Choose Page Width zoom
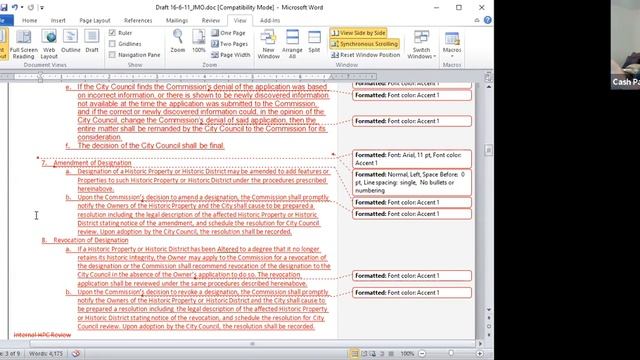 point(231,55)
